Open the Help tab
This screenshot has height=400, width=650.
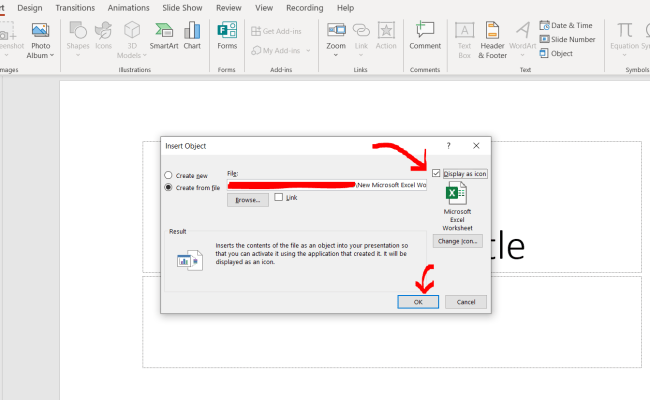coord(345,8)
